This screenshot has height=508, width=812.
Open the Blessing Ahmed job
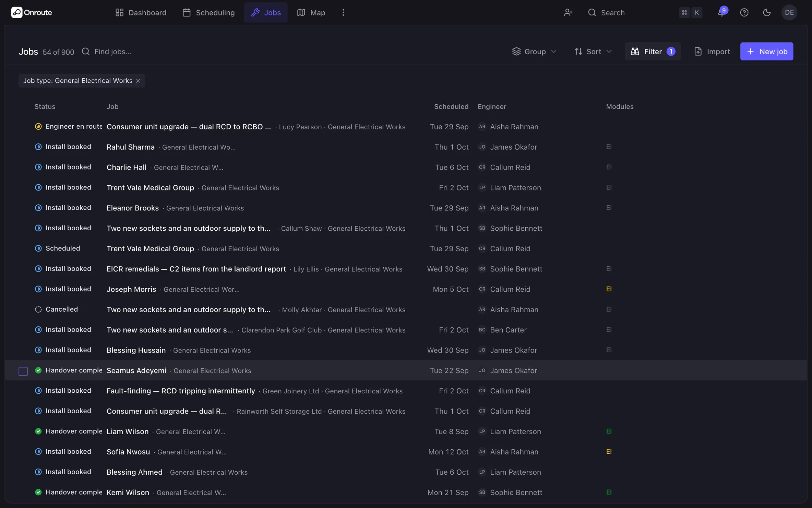(134, 472)
